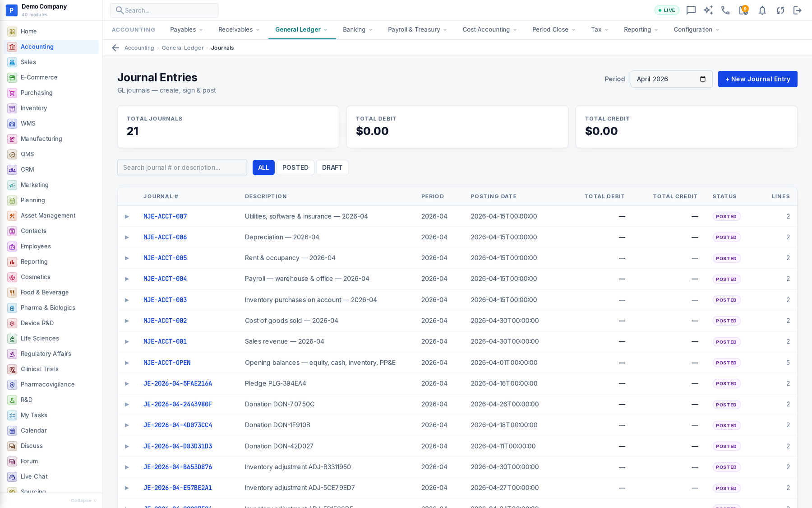Open Manufacturing module in sidebar
Screen dimensions: 812x508
[51, 139]
